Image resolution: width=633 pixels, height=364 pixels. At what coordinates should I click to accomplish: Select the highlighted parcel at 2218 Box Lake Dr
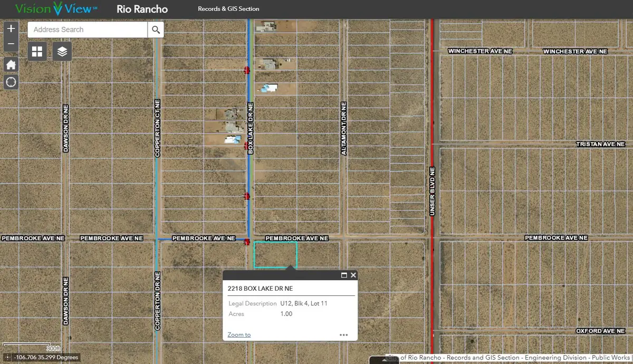click(x=275, y=255)
